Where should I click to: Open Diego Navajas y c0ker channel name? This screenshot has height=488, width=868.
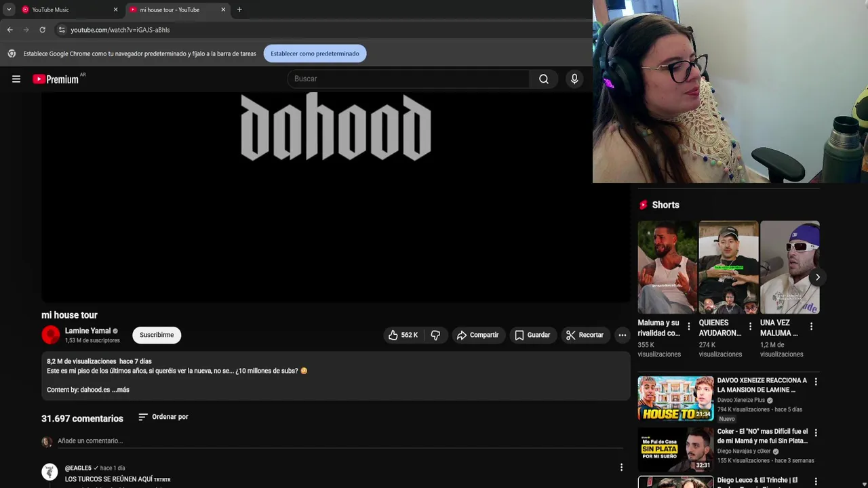tap(744, 451)
